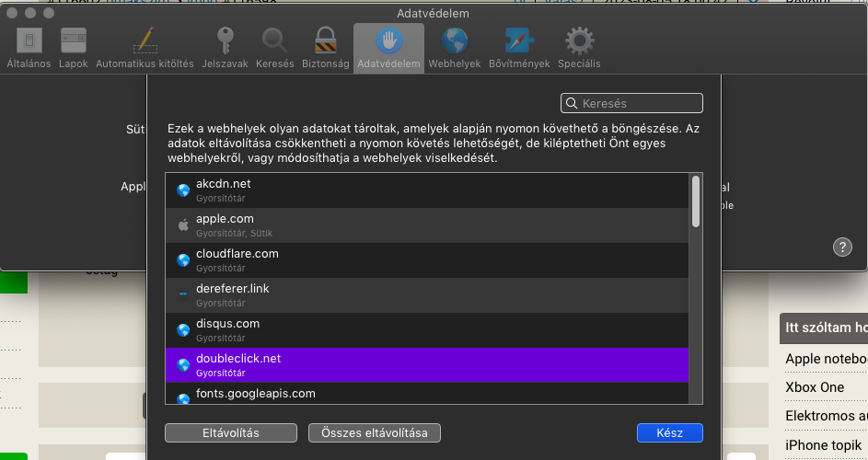Confirm with the Kész button
Viewport: 868px width, 460px height.
coord(670,433)
